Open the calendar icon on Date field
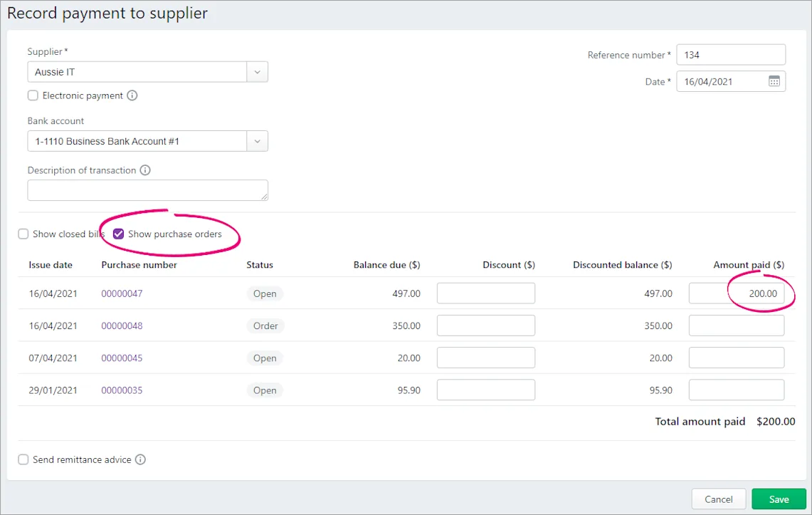This screenshot has height=515, width=812. [x=774, y=80]
